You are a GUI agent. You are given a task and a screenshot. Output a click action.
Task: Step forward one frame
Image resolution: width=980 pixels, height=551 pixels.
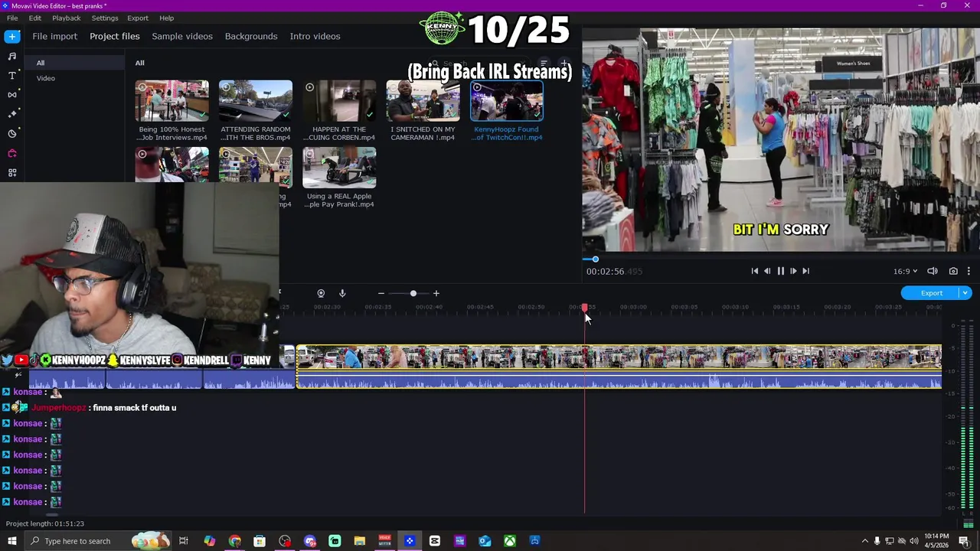tap(793, 271)
